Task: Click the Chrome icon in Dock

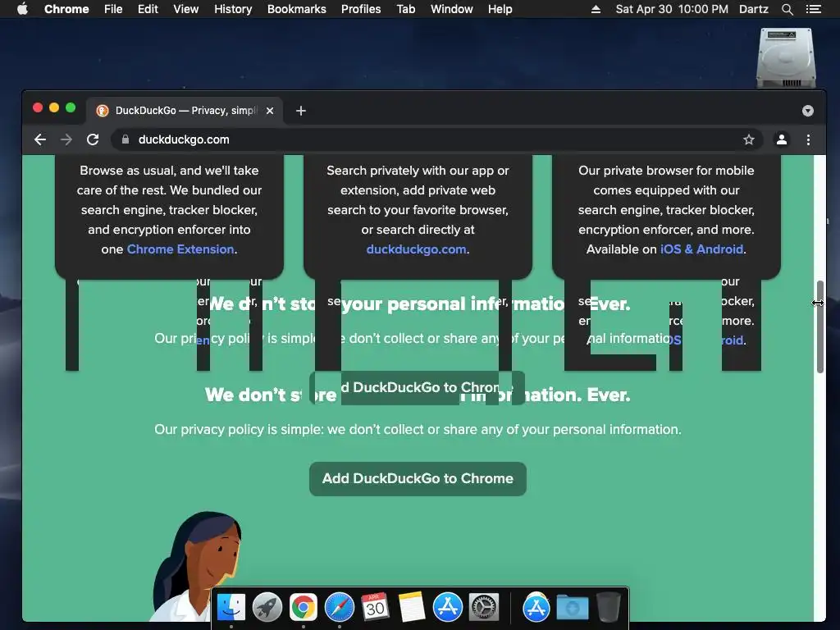Action: pos(304,608)
